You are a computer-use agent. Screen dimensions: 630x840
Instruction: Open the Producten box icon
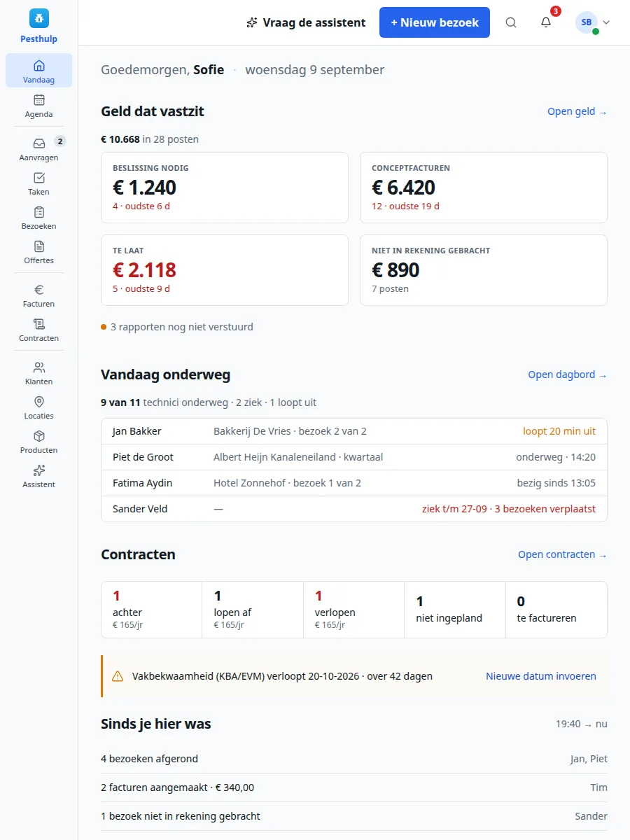click(x=39, y=436)
